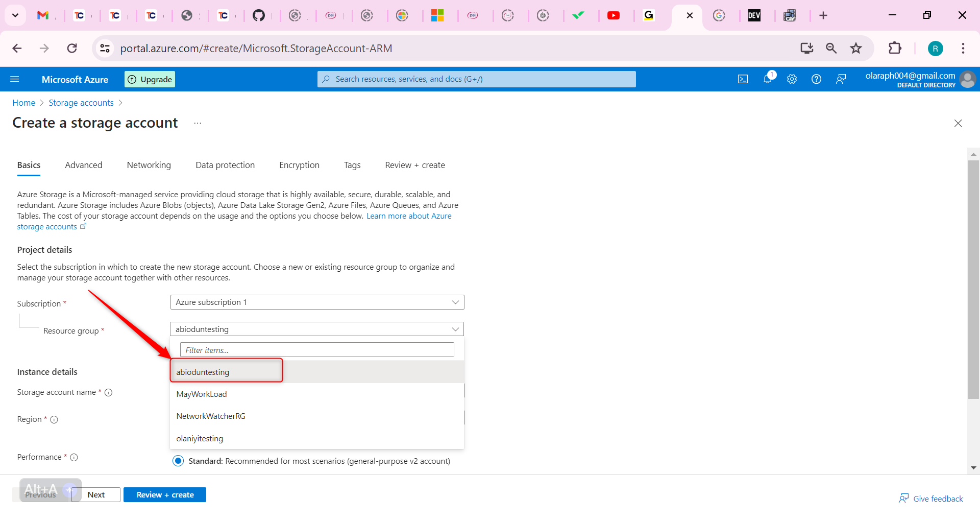
Task: Open the Azure Cloud Shell
Action: 743,79
